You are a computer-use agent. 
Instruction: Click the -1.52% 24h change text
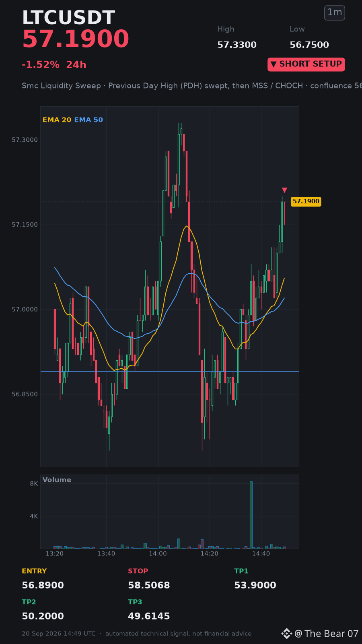click(x=54, y=65)
